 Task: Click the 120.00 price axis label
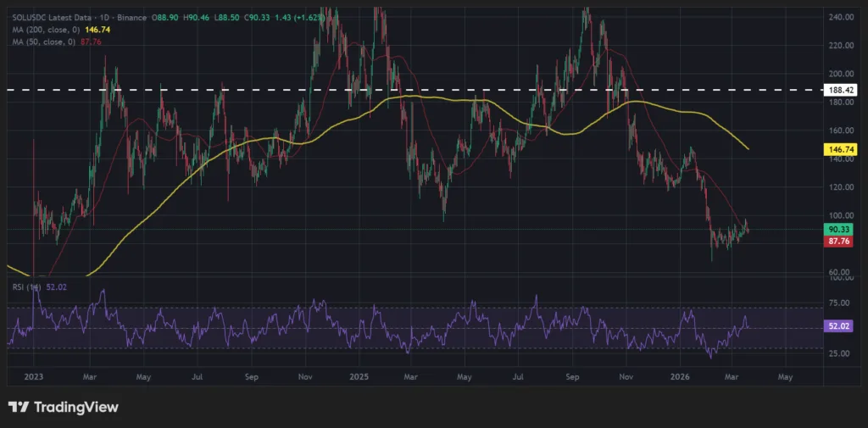pyautogui.click(x=840, y=187)
